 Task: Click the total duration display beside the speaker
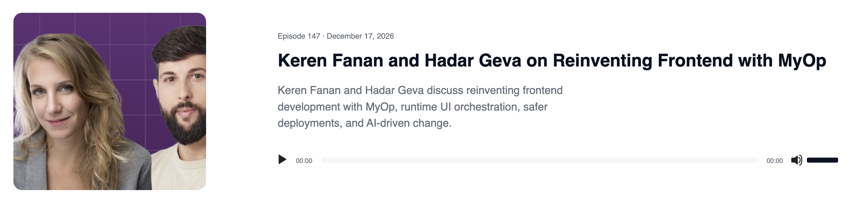[x=774, y=161]
